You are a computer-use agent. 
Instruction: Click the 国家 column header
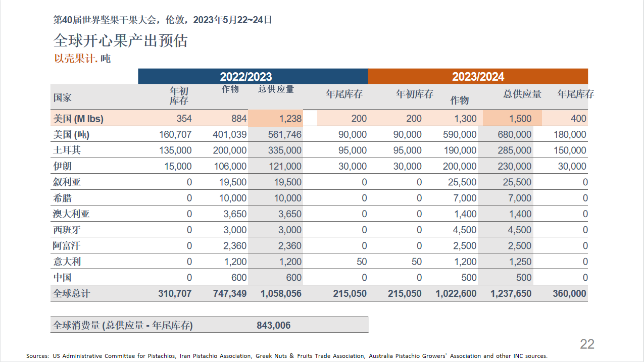tap(63, 97)
